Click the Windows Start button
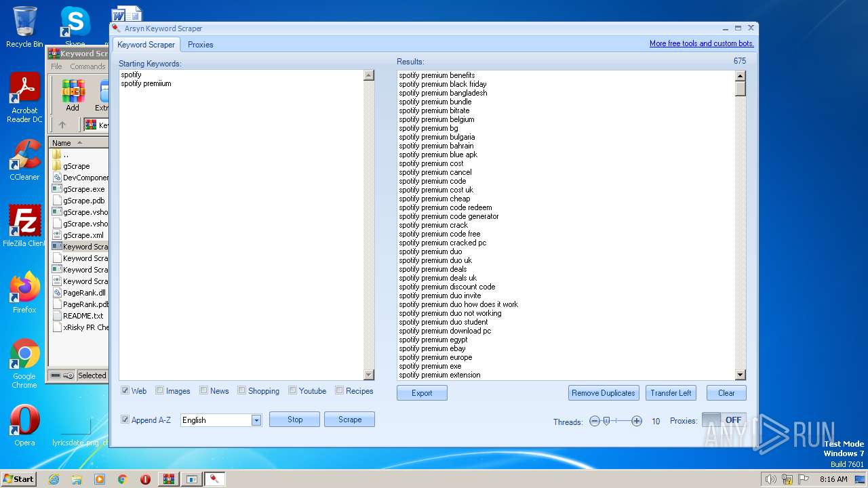868x488 pixels. (x=18, y=479)
